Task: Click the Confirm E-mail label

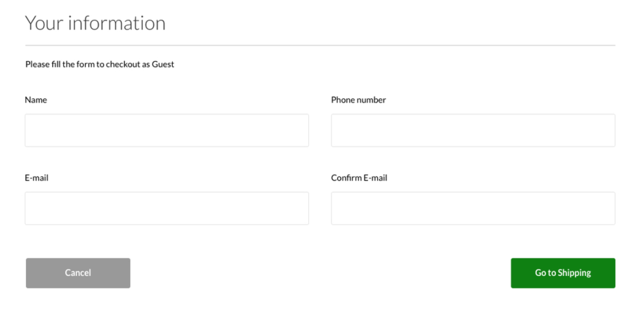Action: click(x=359, y=178)
